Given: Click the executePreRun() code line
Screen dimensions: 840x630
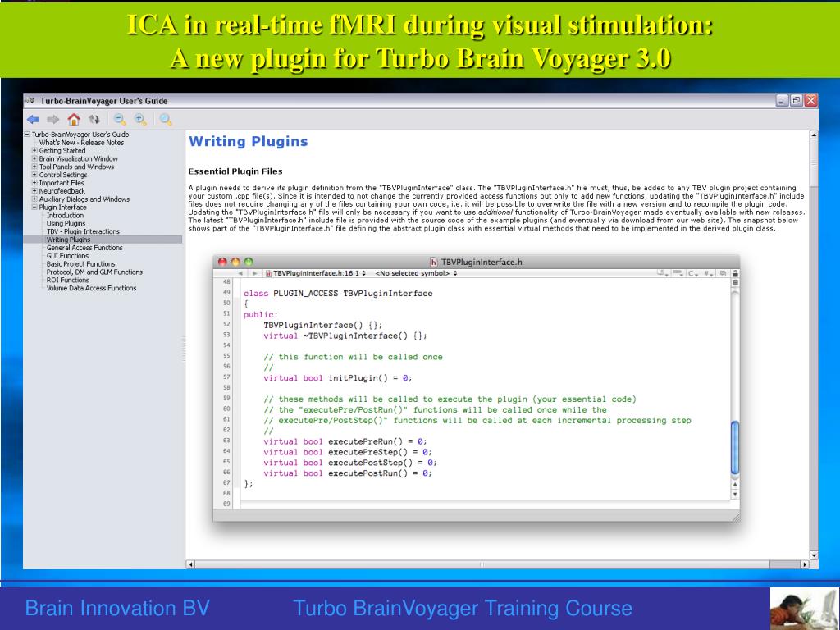Looking at the screenshot, I should [345, 441].
